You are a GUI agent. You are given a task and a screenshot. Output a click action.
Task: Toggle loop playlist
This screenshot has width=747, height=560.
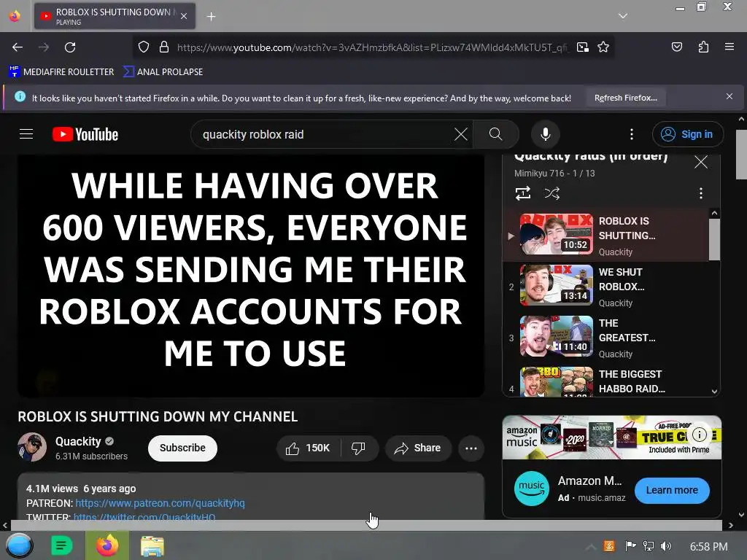pyautogui.click(x=522, y=193)
